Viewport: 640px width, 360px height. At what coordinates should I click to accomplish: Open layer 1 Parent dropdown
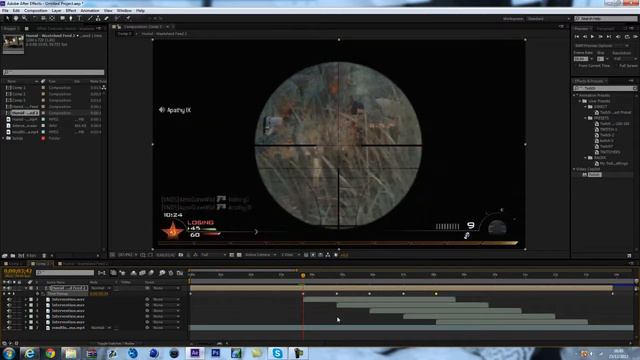pos(165,288)
